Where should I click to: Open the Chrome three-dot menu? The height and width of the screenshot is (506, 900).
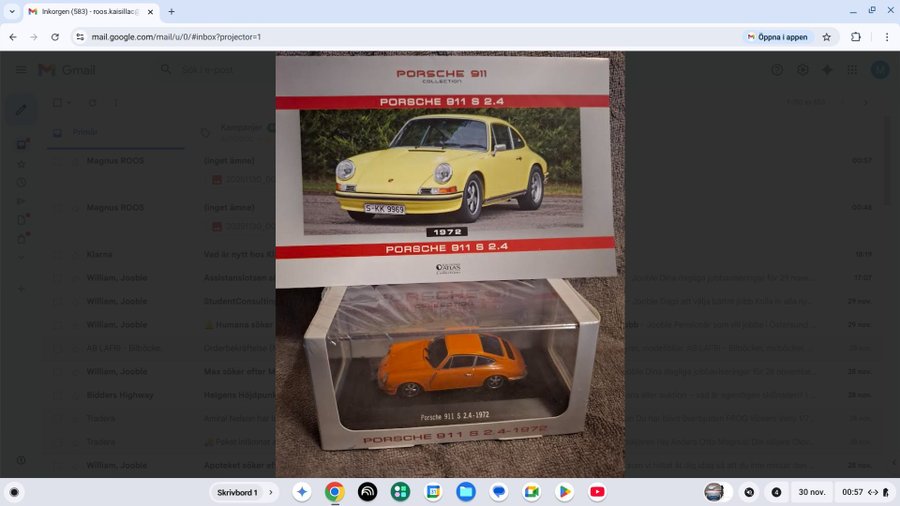886,37
